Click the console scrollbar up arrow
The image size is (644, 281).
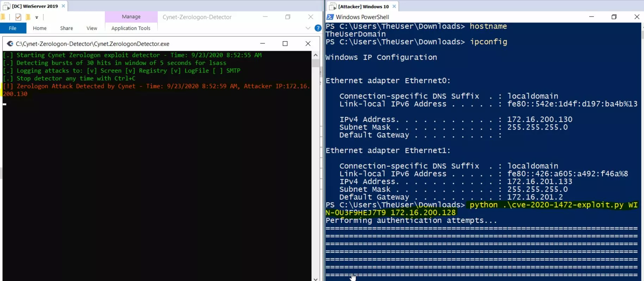click(x=316, y=55)
